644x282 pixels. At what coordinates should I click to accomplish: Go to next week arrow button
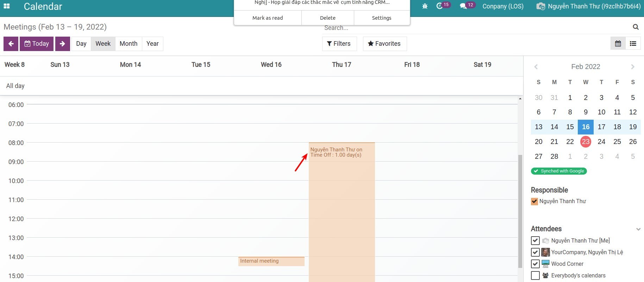coord(63,44)
